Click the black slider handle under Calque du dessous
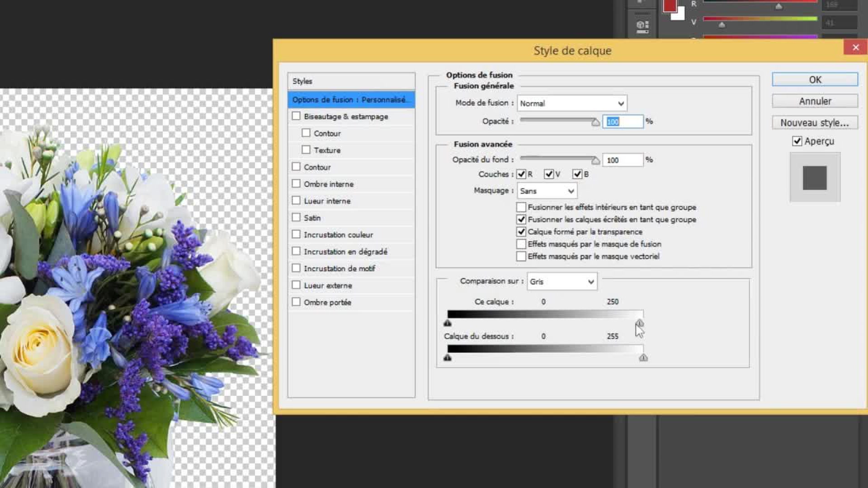Image resolution: width=868 pixels, height=488 pixels. click(448, 358)
